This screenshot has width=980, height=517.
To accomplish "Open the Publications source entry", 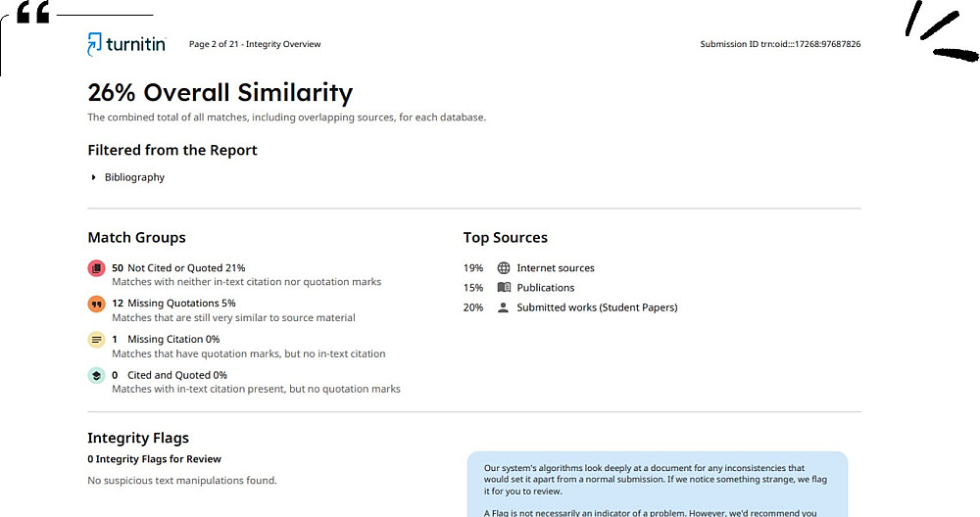I will (x=546, y=288).
